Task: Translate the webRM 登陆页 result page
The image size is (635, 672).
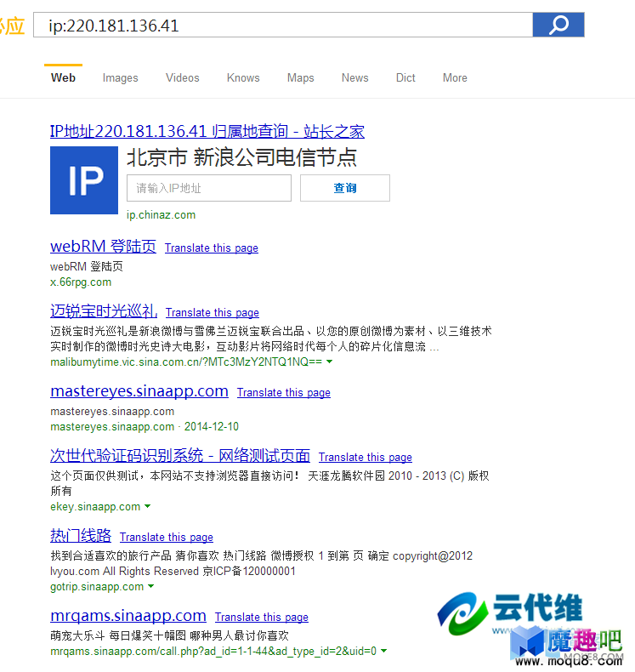Action: pos(212,248)
